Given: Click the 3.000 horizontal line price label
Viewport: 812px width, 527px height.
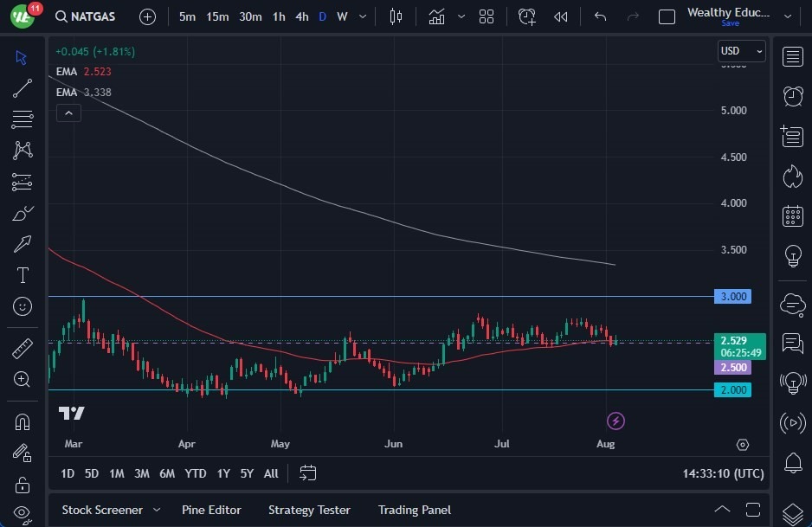Looking at the screenshot, I should (x=732, y=297).
